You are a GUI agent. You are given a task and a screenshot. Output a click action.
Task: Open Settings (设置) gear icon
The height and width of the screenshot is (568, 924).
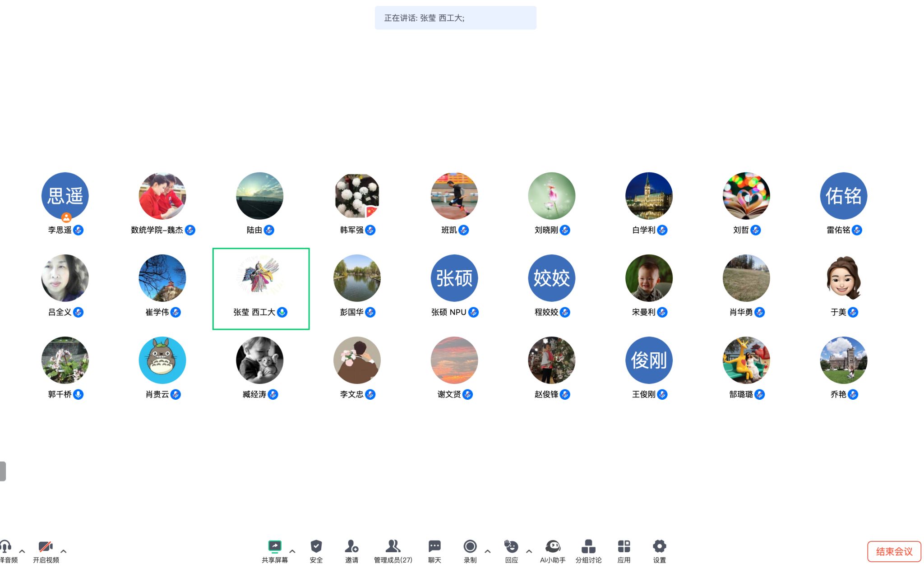coord(659,547)
